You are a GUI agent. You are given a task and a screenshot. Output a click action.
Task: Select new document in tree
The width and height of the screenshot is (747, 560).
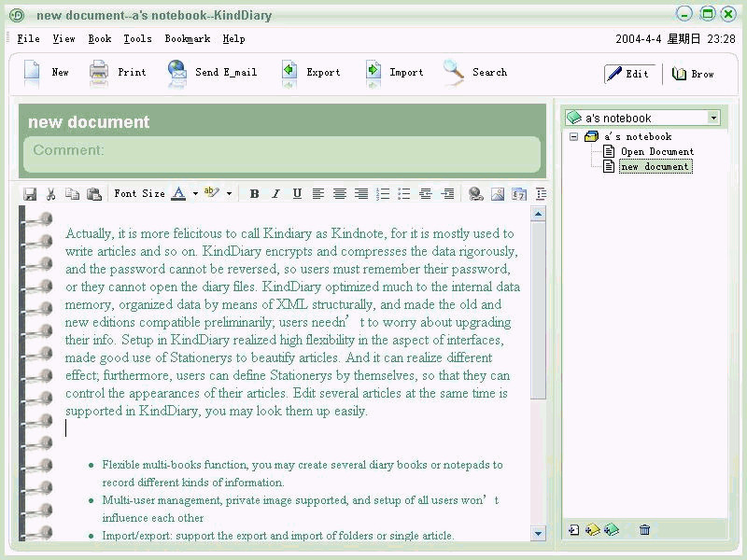pyautogui.click(x=655, y=167)
